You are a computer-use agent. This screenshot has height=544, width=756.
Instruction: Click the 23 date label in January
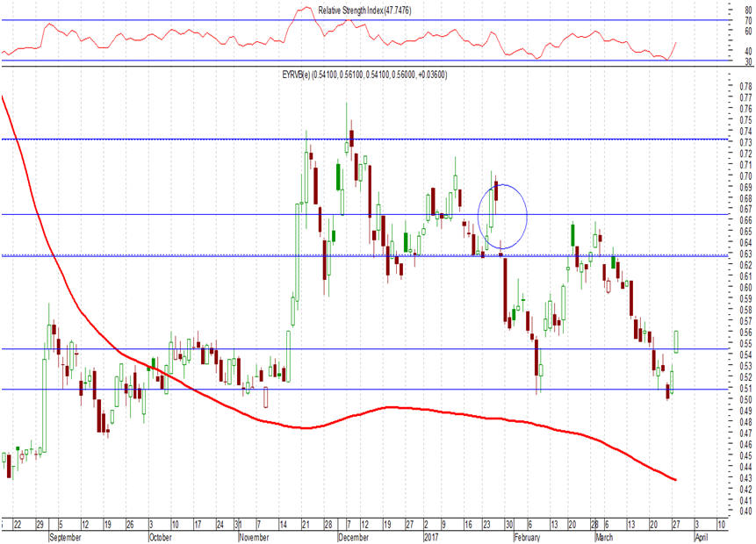coord(487,525)
